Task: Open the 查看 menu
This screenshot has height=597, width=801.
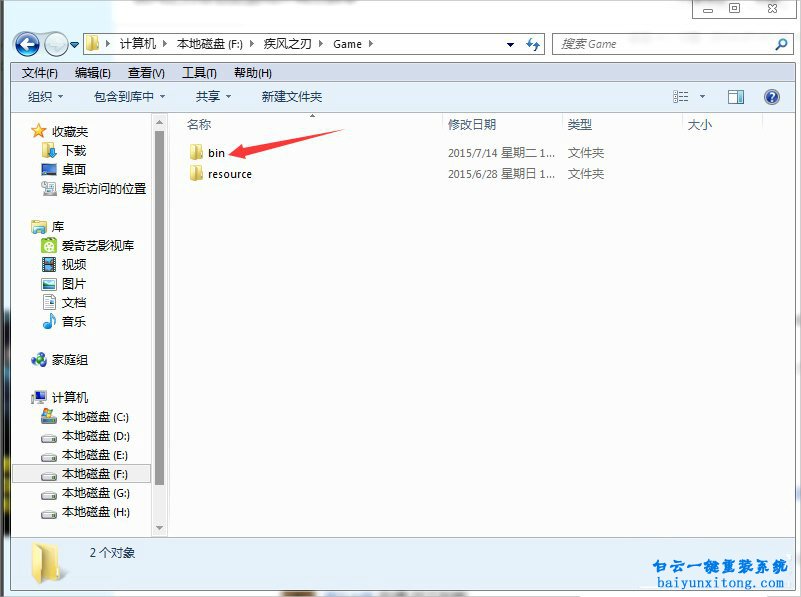Action: click(x=145, y=72)
